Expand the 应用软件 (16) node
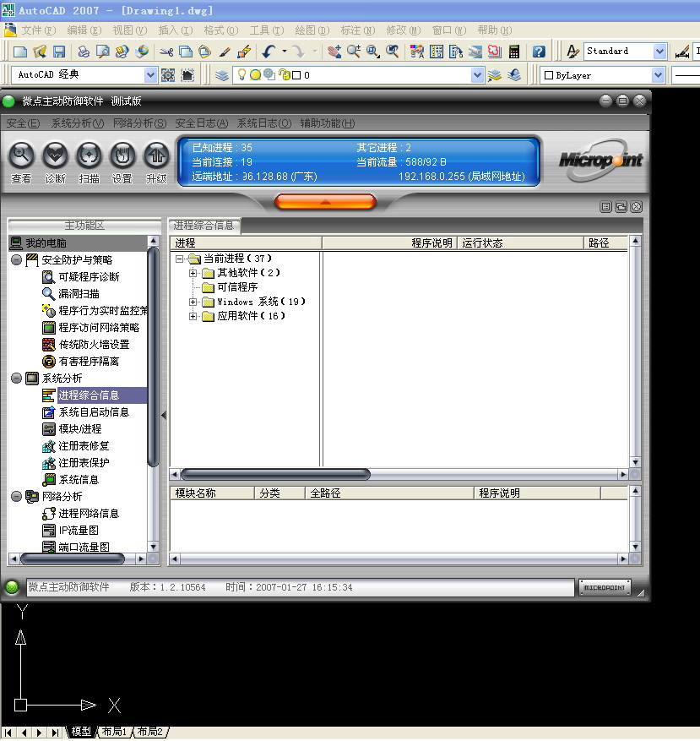The image size is (700, 741). click(193, 317)
